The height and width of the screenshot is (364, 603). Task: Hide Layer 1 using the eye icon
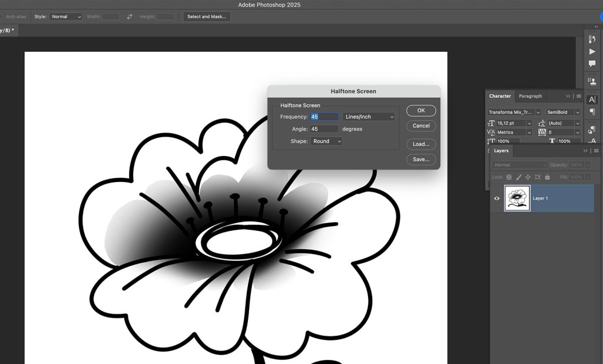pyautogui.click(x=497, y=198)
